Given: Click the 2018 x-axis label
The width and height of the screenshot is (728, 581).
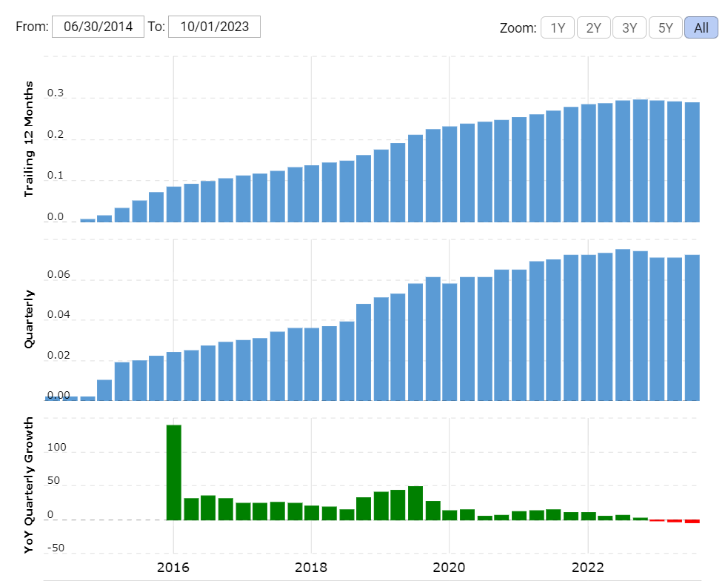Looking at the screenshot, I should click(x=311, y=567).
